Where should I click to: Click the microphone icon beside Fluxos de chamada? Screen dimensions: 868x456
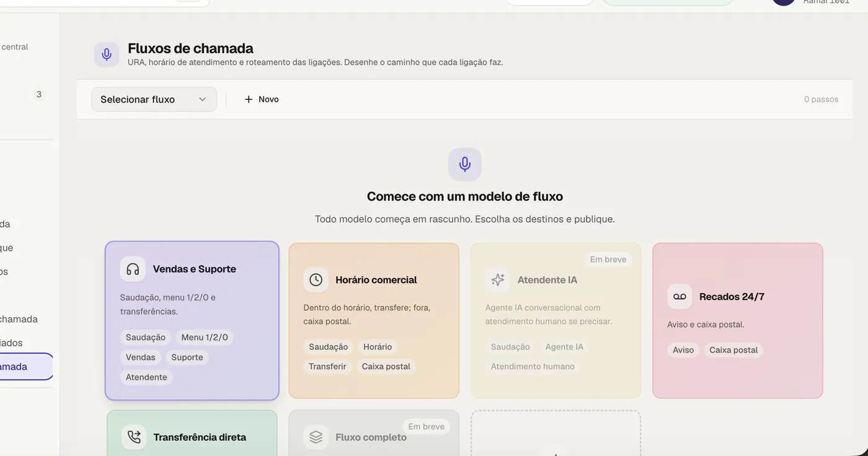107,55
